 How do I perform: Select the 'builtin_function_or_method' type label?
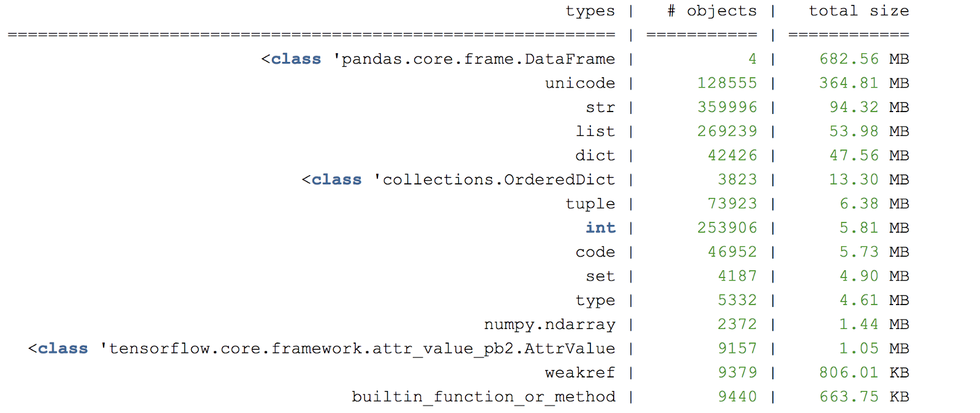point(483,397)
